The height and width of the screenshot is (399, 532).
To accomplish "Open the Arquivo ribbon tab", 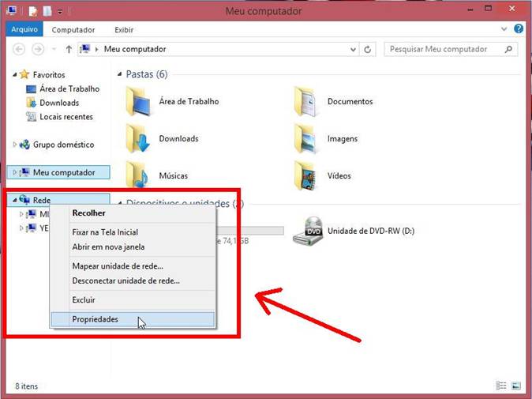I will click(24, 30).
